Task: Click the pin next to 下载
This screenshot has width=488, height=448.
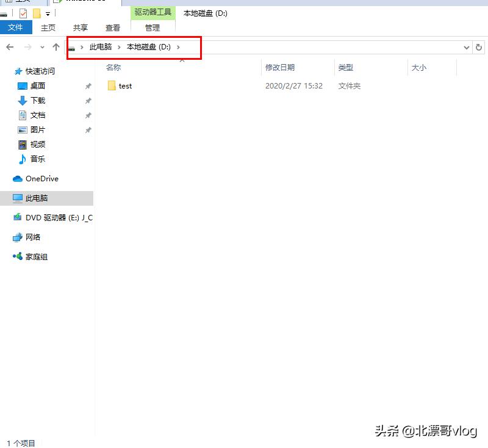Action: (x=88, y=101)
